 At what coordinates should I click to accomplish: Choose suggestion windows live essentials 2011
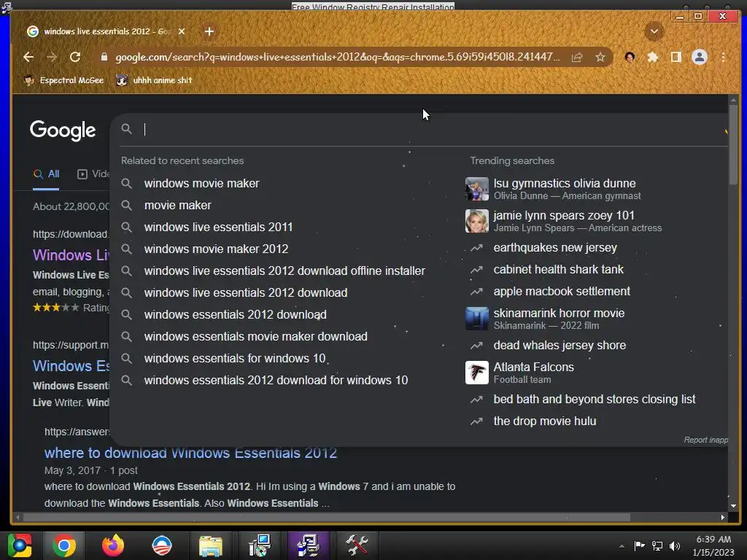tap(218, 227)
